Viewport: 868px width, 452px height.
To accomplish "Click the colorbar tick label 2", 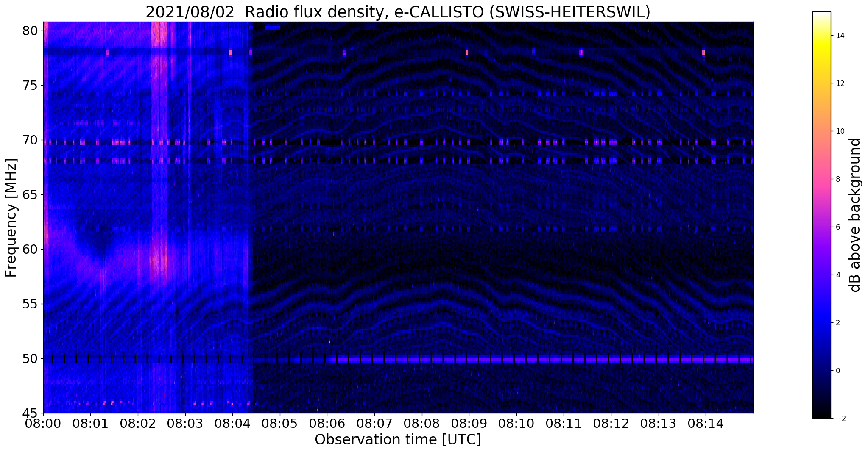I will click(837, 323).
